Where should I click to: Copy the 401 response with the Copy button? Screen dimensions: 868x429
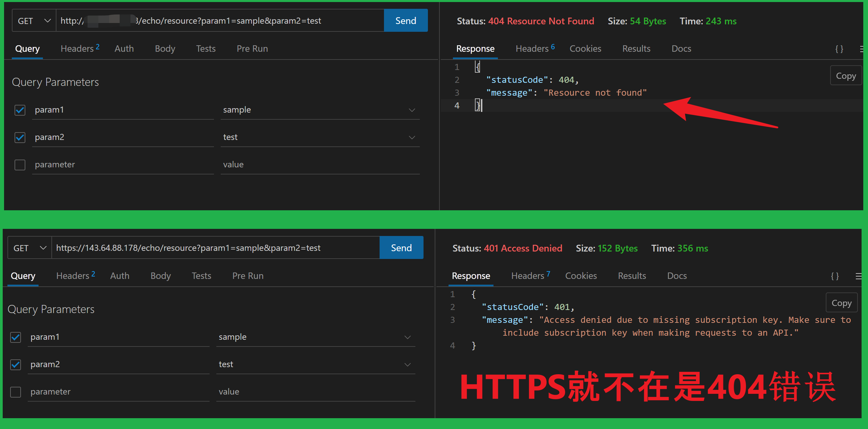coord(841,303)
